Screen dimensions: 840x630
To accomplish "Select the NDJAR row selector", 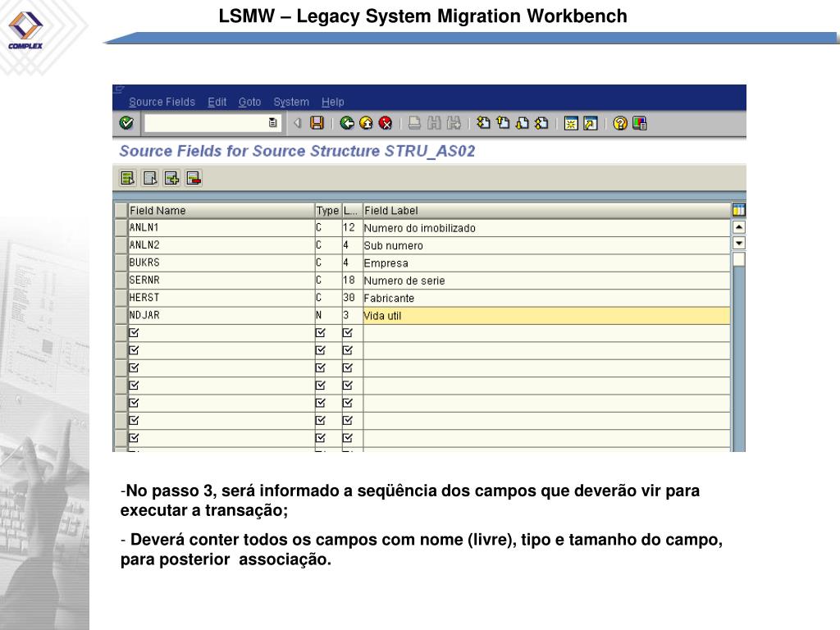I will [121, 315].
